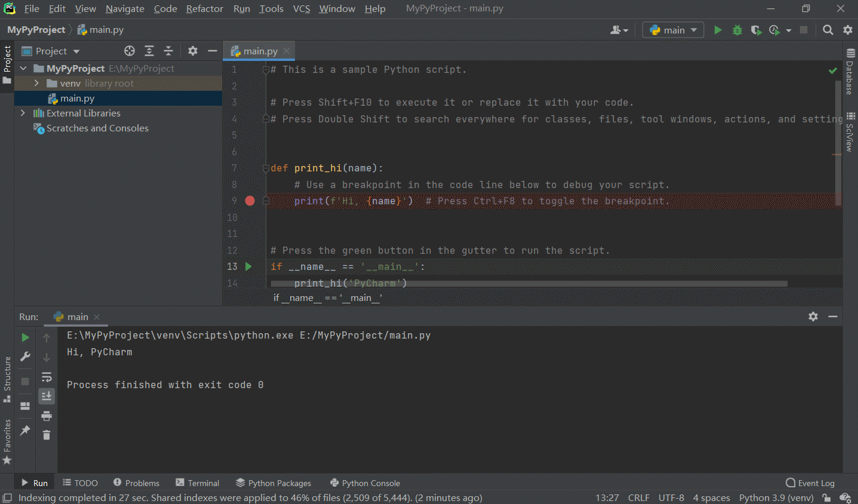Click the locate target icon in Project panel
The image size is (858, 504).
coord(130,51)
